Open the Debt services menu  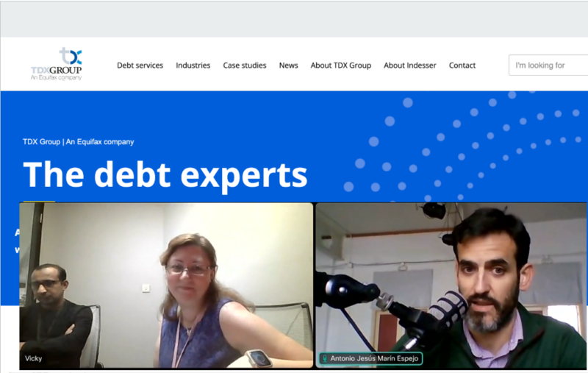[140, 65]
